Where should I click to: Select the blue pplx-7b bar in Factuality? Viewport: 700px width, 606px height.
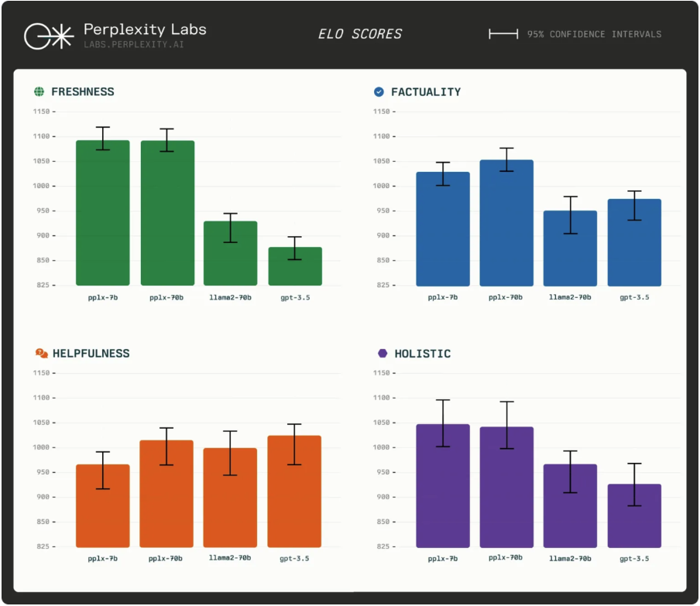pos(443,229)
